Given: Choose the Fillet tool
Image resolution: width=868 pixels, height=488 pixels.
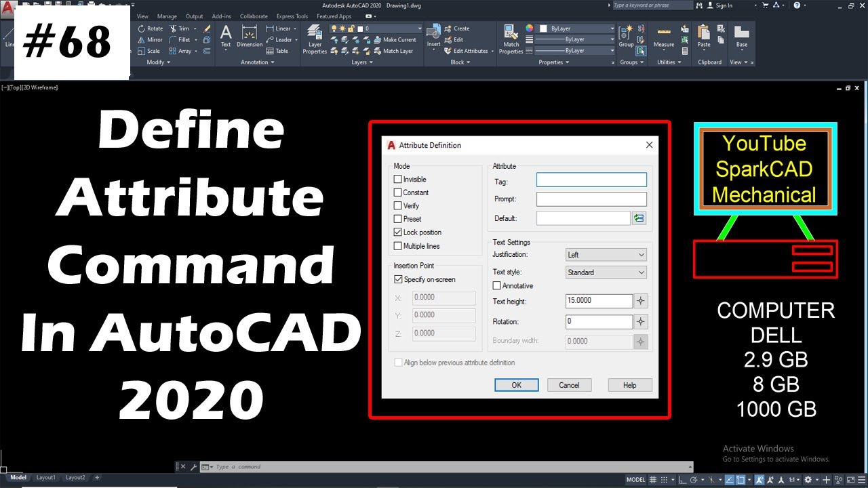Looking at the screenshot, I should click(180, 39).
